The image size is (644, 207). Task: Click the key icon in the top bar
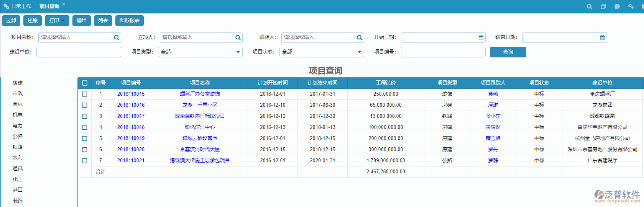pos(631,7)
